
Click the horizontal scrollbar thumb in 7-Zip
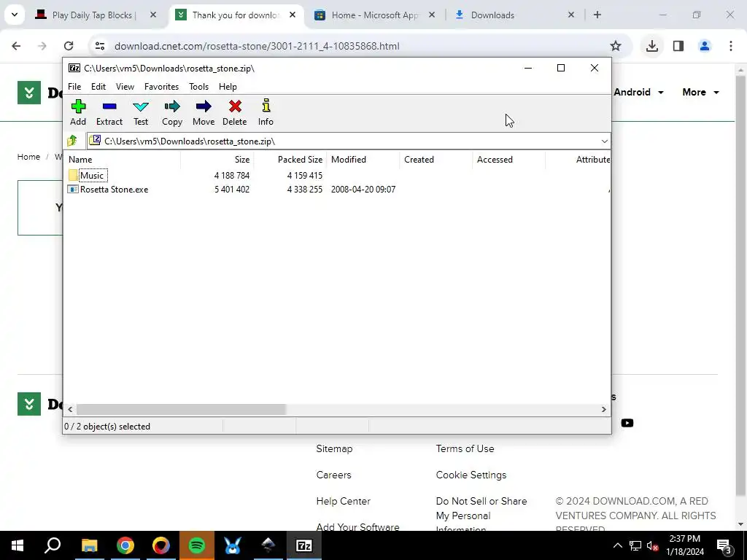pos(181,409)
